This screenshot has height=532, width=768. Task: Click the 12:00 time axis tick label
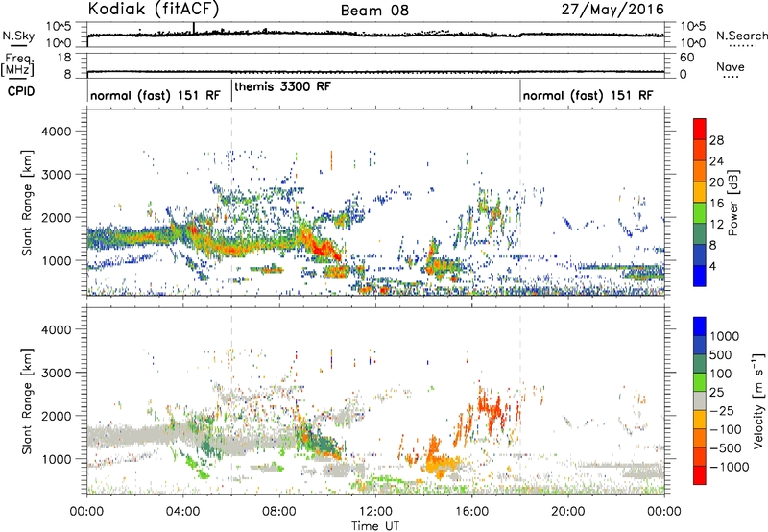(x=375, y=512)
